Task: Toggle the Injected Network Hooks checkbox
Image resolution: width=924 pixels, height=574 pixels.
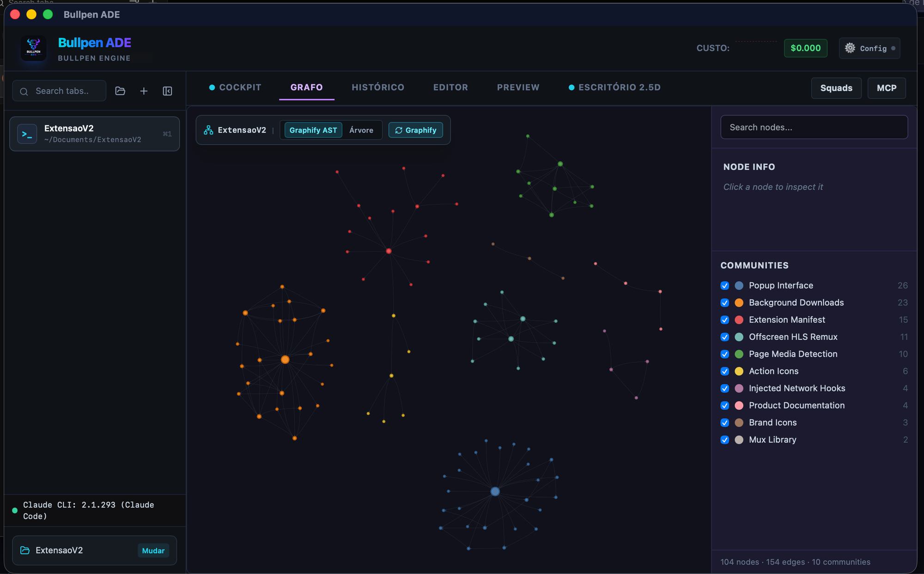Action: 724,388
